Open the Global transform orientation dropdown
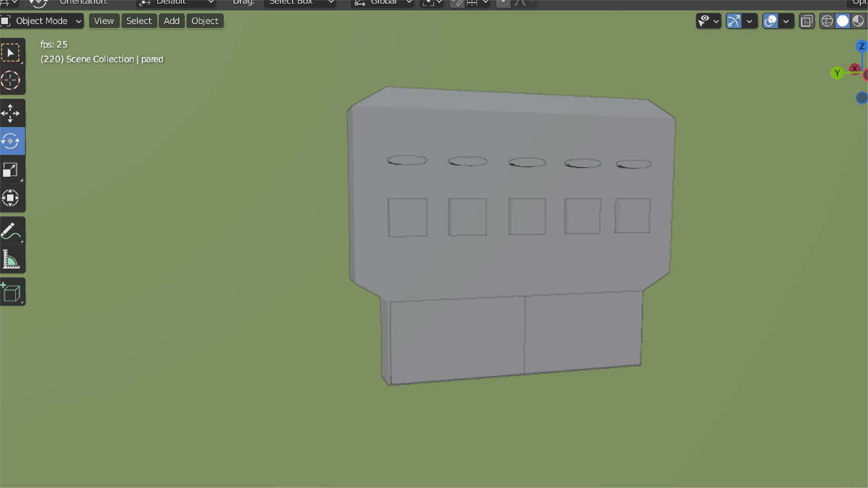The height and width of the screenshot is (488, 868). click(x=383, y=3)
